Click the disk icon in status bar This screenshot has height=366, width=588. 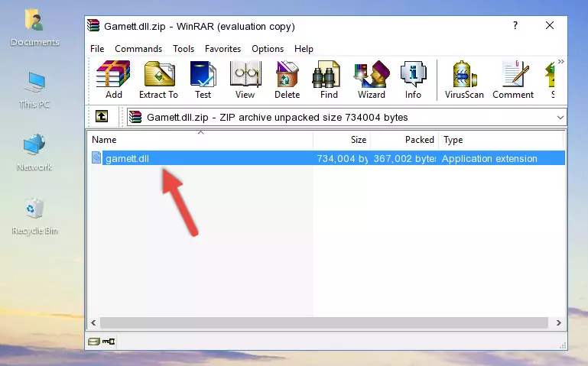point(93,341)
